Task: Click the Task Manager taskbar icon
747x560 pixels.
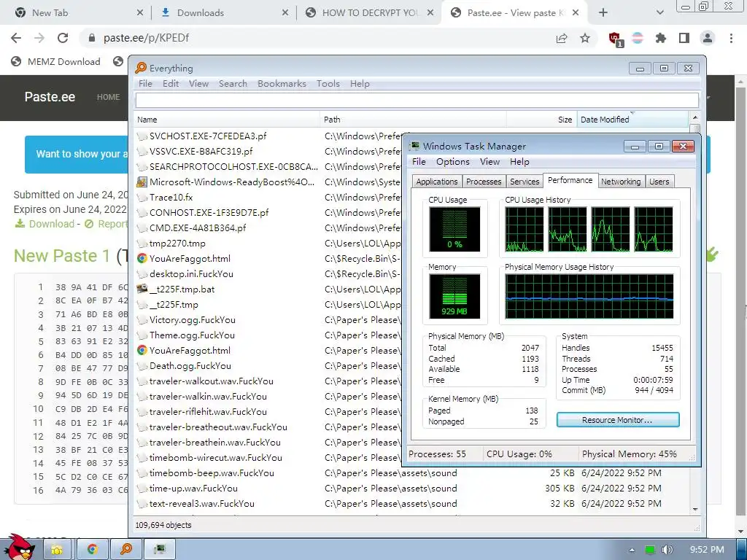Action: [160, 549]
